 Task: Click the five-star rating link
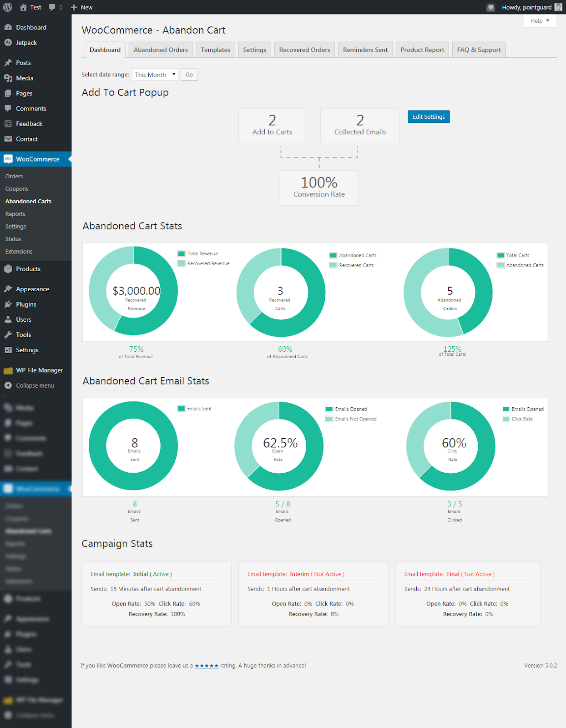(x=207, y=666)
